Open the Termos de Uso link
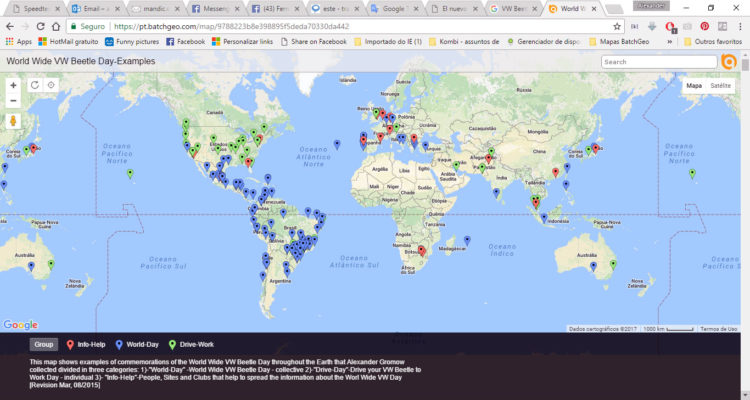750x400 pixels. click(x=719, y=328)
